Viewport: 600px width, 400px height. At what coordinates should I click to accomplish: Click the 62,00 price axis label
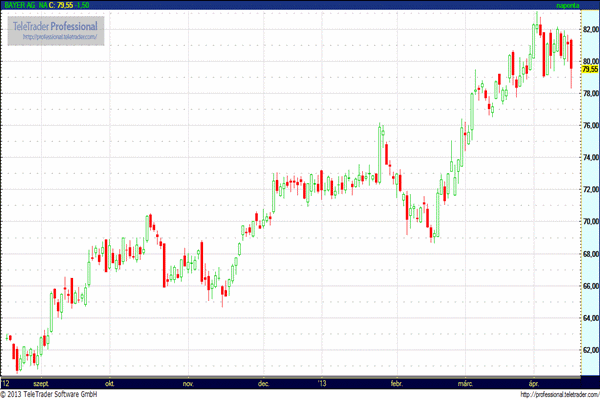pyautogui.click(x=589, y=351)
